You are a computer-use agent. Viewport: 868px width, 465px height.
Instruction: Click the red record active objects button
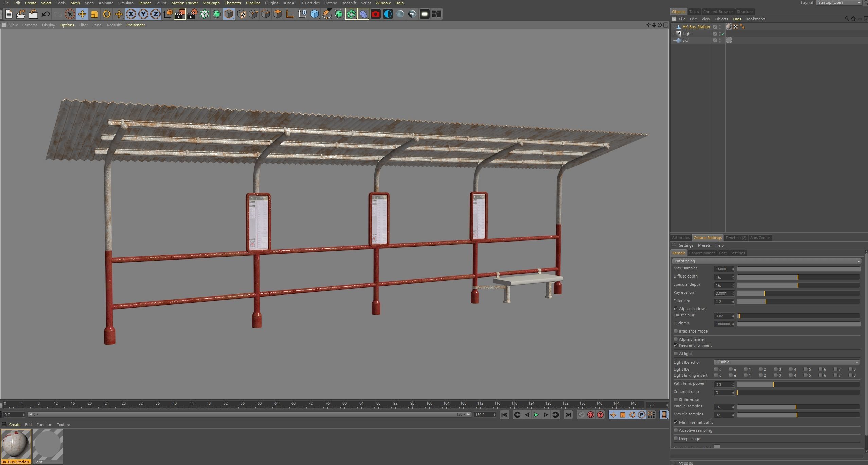(590, 415)
